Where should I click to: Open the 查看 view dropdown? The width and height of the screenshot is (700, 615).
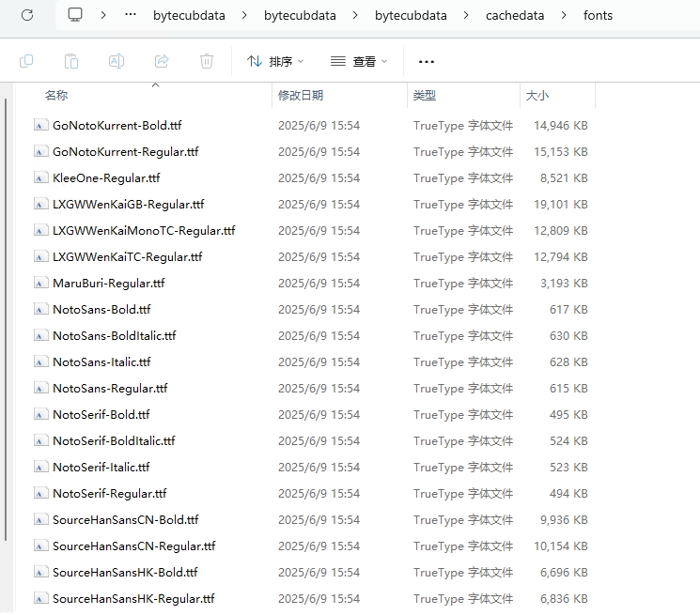[359, 61]
